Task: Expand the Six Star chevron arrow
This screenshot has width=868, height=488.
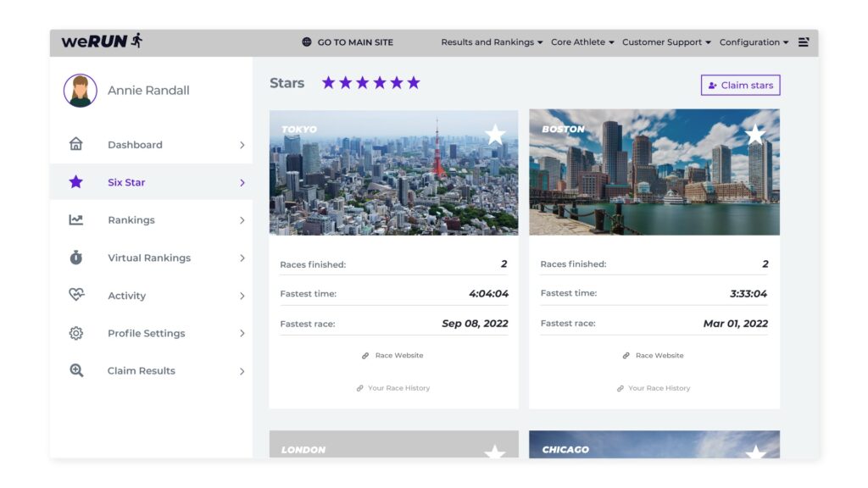Action: pos(242,183)
